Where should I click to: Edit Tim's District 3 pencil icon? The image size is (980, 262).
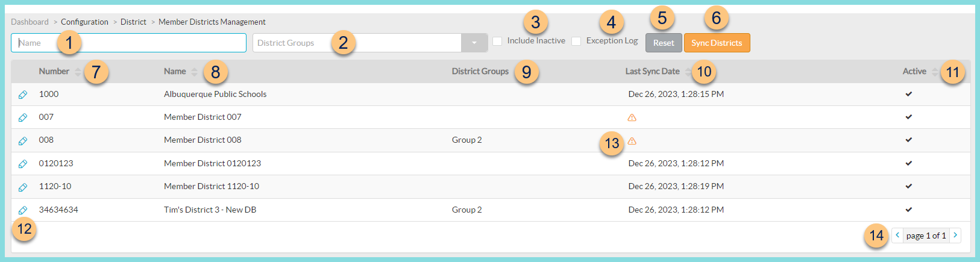click(x=23, y=210)
